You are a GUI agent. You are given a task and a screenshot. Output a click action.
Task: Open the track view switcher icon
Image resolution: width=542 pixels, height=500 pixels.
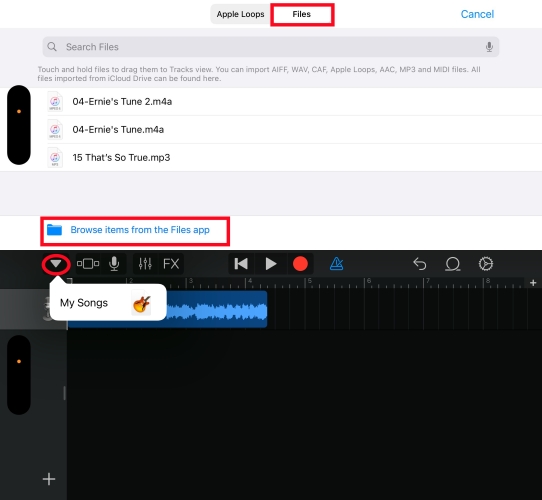88,264
